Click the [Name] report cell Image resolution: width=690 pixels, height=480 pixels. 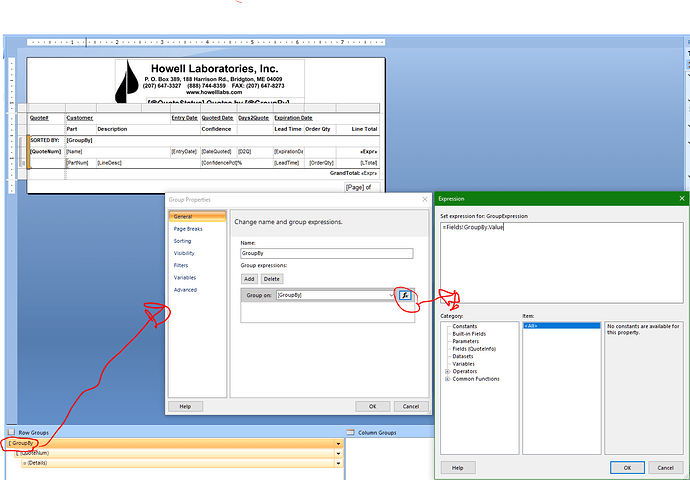tap(118, 152)
